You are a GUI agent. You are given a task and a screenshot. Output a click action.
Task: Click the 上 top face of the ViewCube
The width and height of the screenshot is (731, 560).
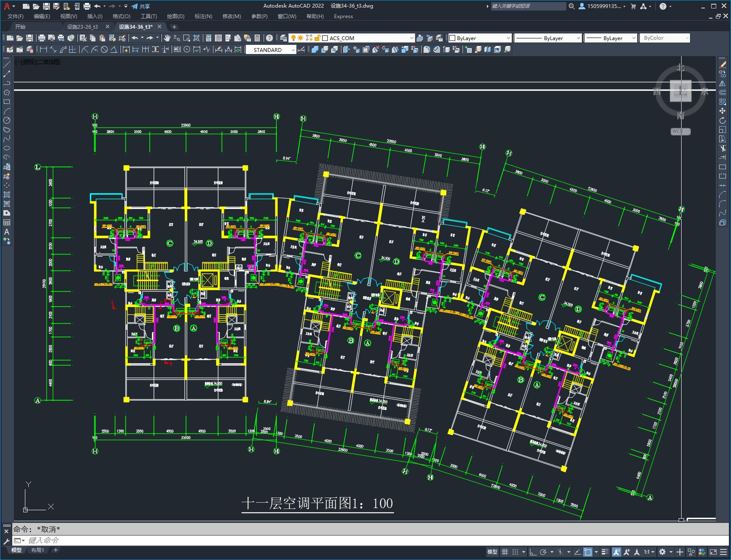click(681, 91)
